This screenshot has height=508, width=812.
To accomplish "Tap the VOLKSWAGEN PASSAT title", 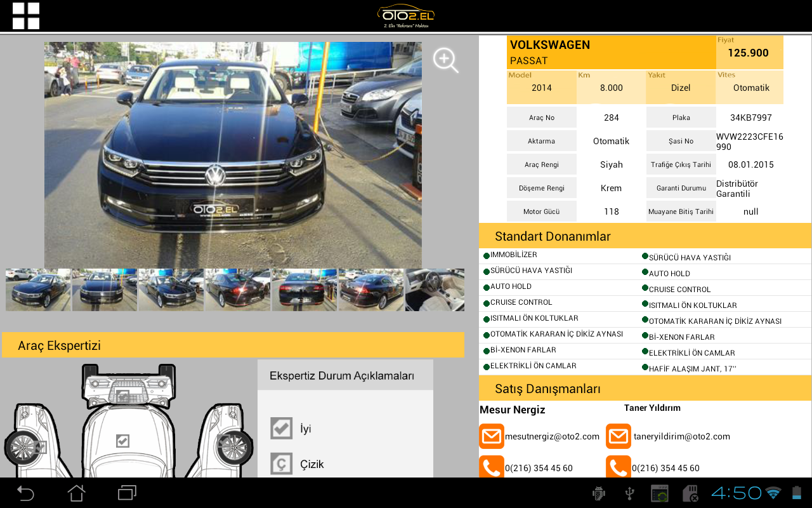I will click(x=612, y=53).
